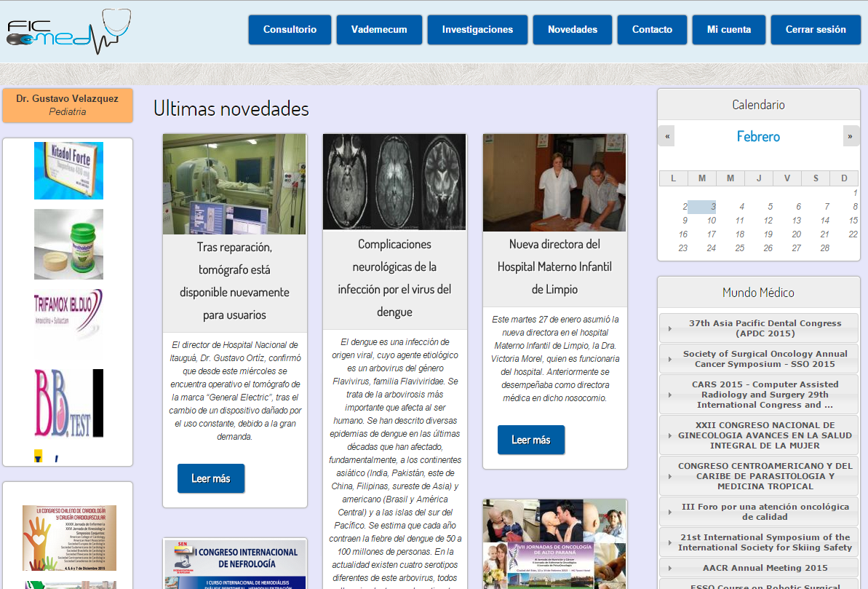Open 'Complicaciones neurológicas' dengue article title
Image resolution: width=868 pixels, height=589 pixels.
point(394,278)
